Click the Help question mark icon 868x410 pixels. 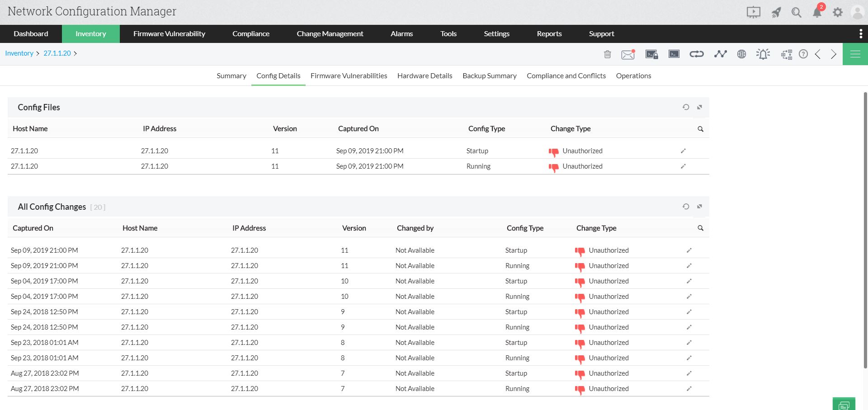pyautogui.click(x=803, y=54)
